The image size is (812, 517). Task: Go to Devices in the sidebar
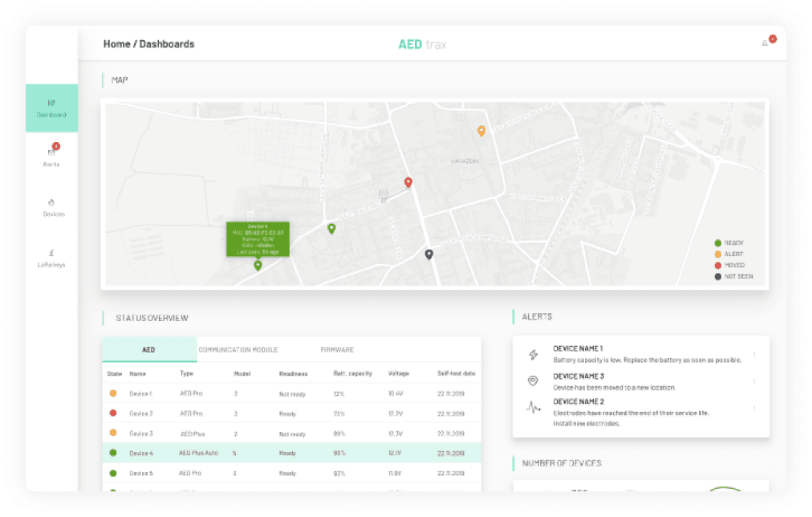point(51,207)
